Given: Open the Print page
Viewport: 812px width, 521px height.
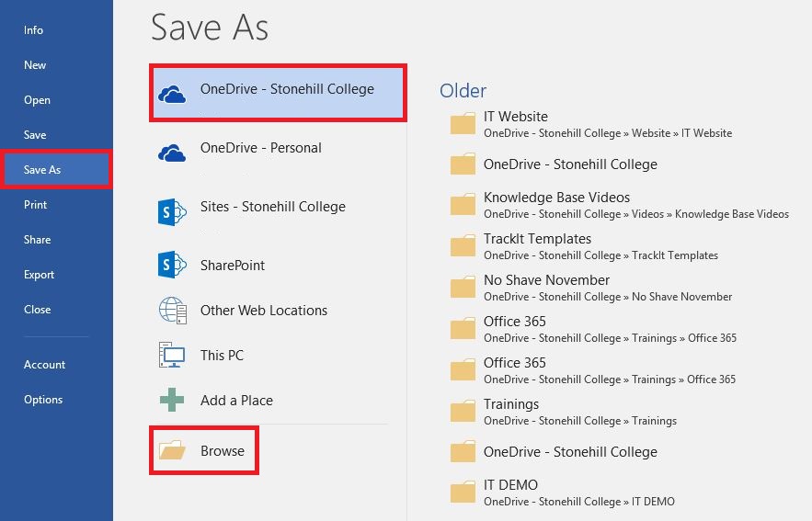Looking at the screenshot, I should (x=35, y=205).
